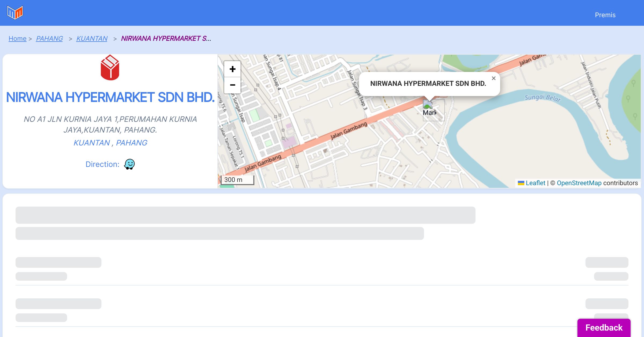Open Leaflet attribution link
This screenshot has width=644, height=337.
pyautogui.click(x=535, y=183)
